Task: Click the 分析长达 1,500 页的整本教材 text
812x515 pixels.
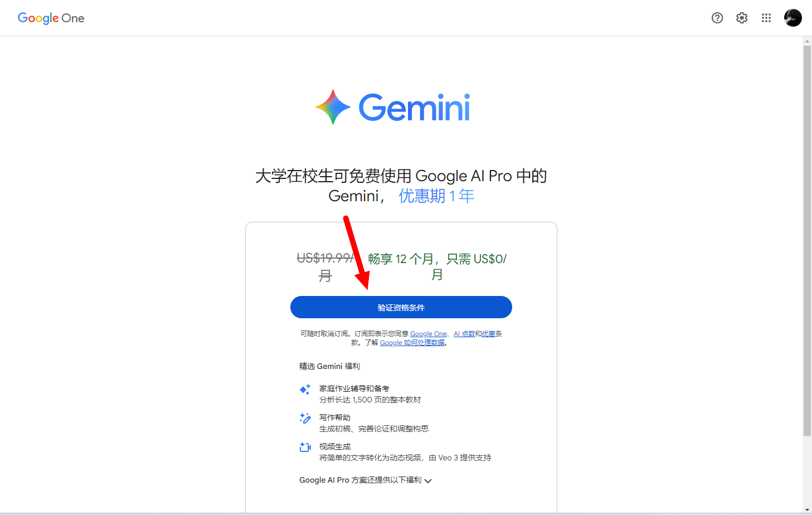Action: tap(370, 400)
